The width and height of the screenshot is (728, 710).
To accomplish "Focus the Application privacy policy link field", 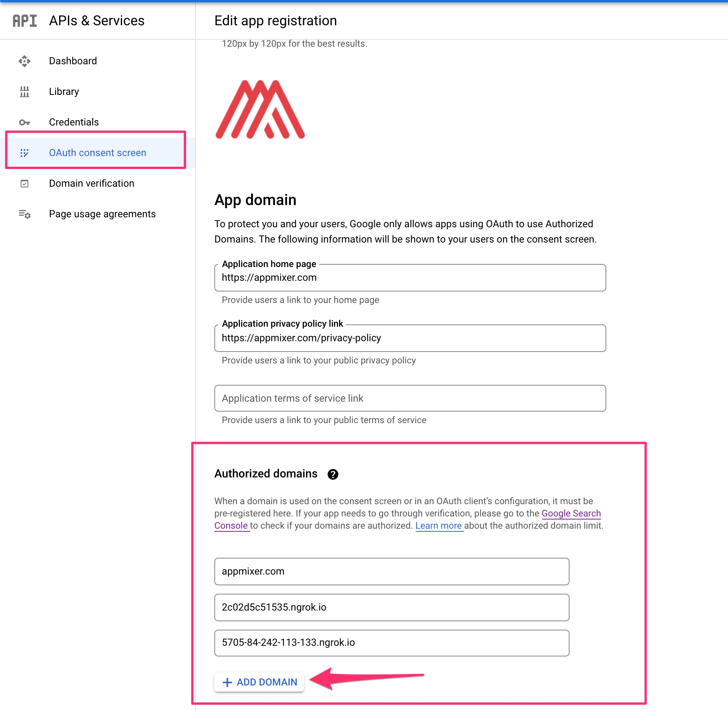I will tap(410, 338).
